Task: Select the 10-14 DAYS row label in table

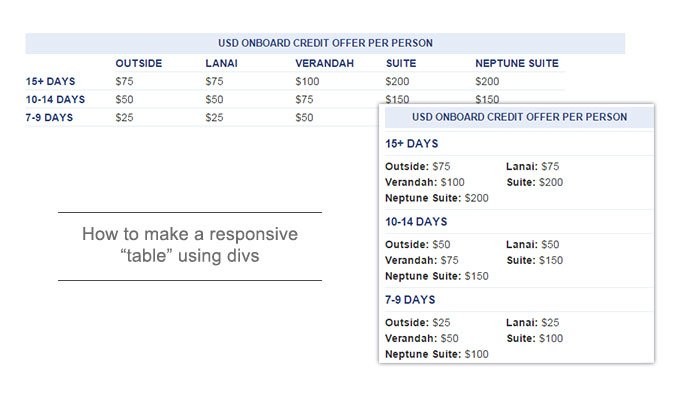Action: [x=55, y=99]
